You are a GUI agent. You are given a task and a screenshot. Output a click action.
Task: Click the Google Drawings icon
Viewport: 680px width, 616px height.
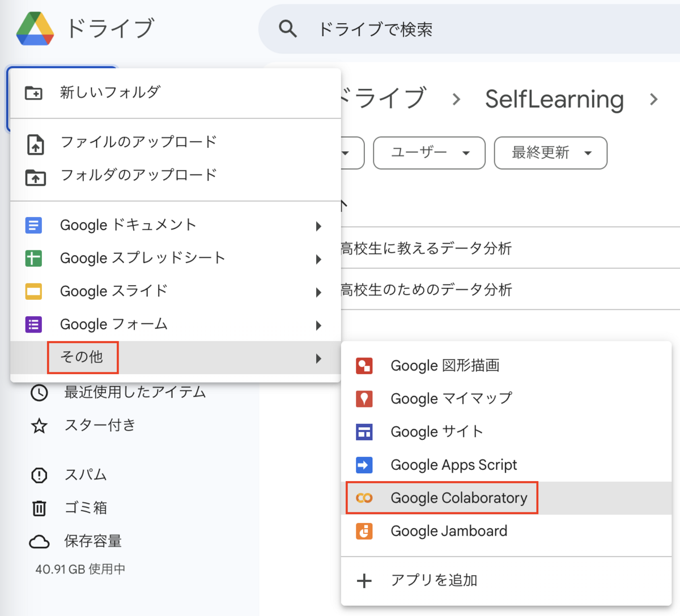coord(364,366)
